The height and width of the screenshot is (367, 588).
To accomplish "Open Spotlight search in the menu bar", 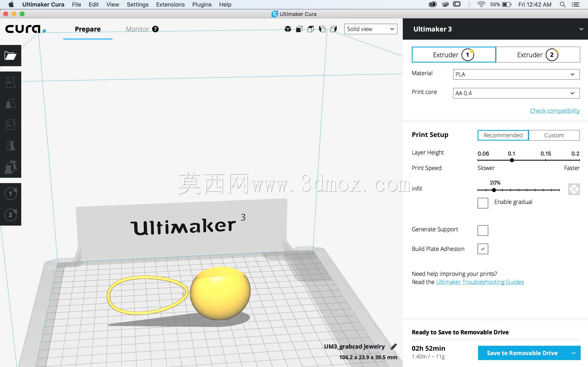I will tap(562, 4).
